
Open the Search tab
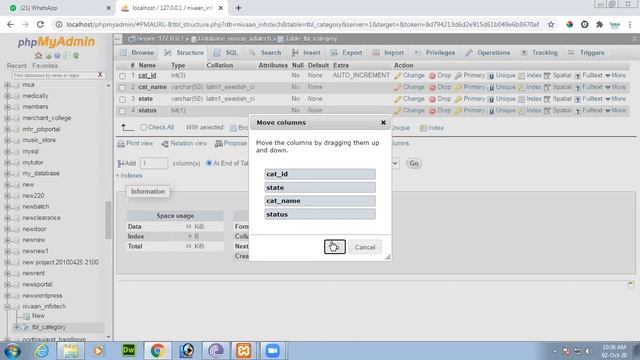click(x=265, y=53)
